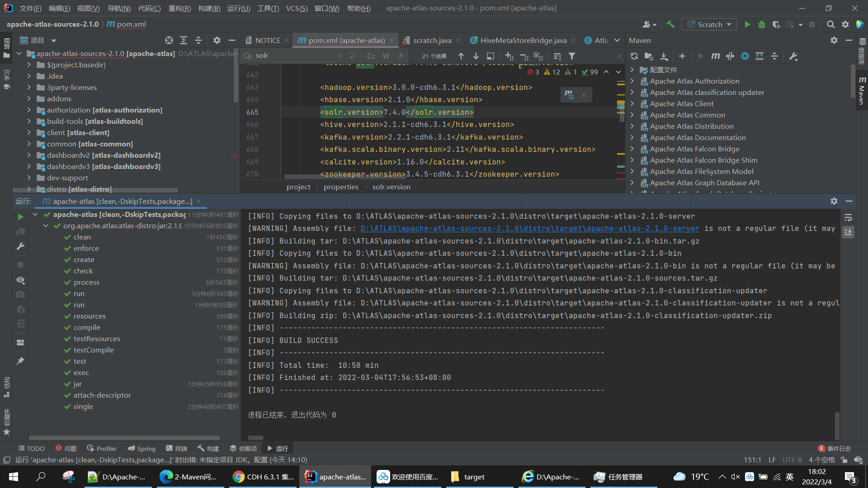Expand the addons folder
This screenshot has width=868, height=488.
29,99
